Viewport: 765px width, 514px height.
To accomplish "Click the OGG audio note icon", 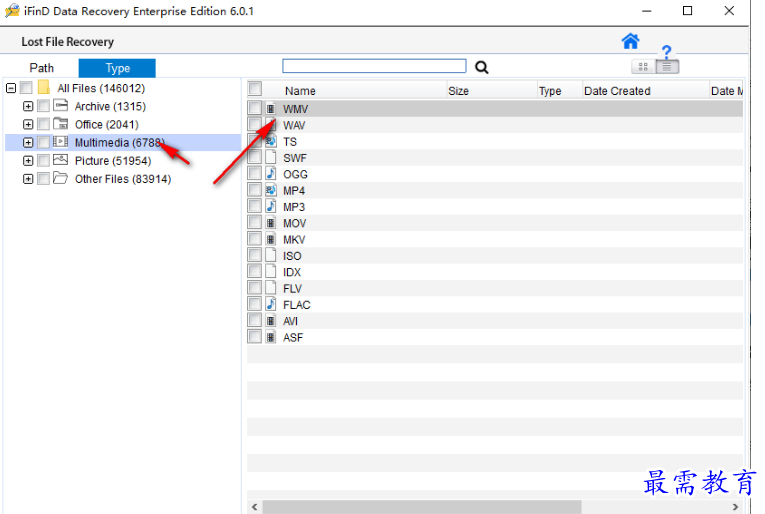I will coord(271,174).
